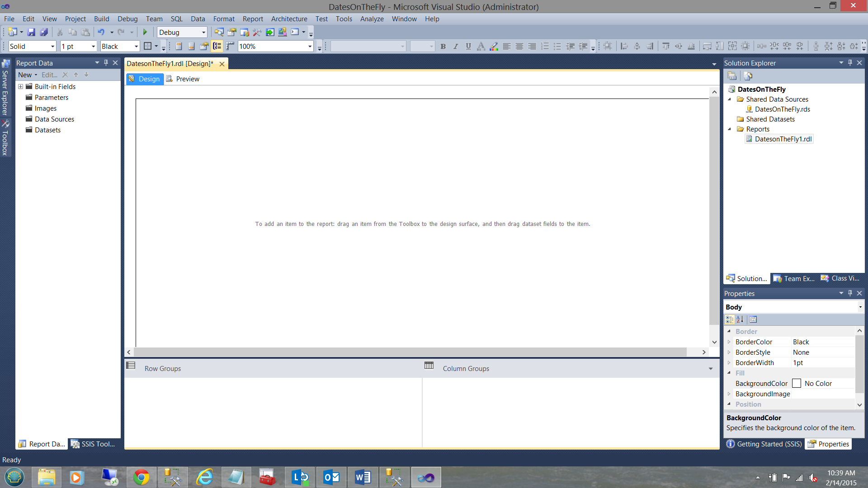
Task: Open the 100% zoom level dropdown
Action: (310, 46)
